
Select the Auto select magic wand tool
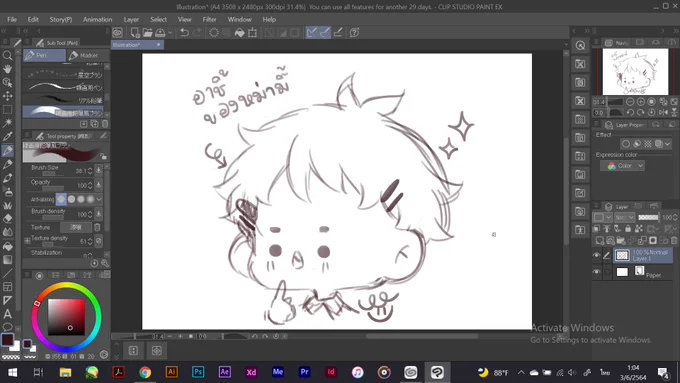pos(7,123)
